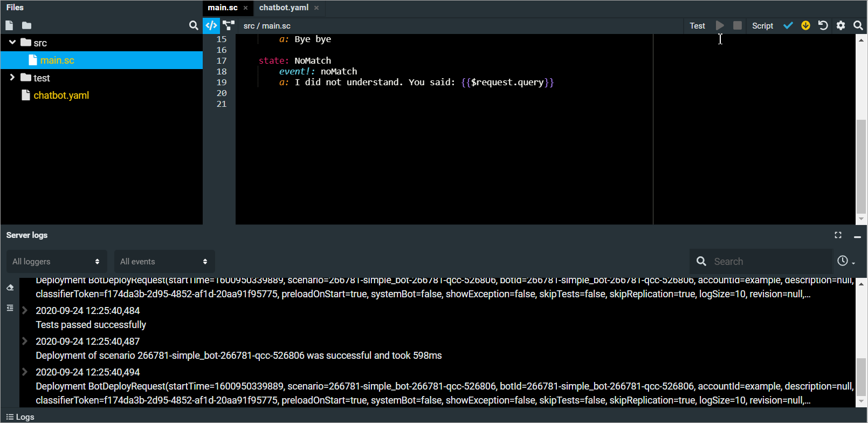The image size is (868, 423).
Task: Click the Logs button in bottom bar
Action: click(x=20, y=417)
